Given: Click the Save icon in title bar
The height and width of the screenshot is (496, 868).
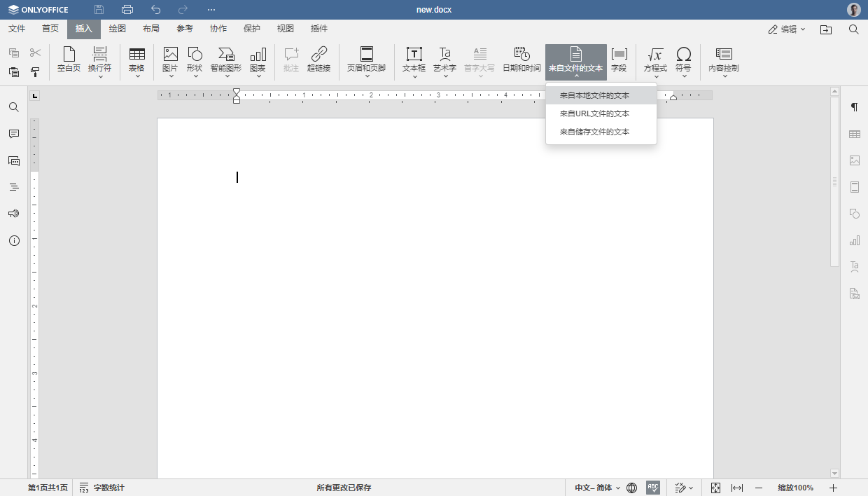Looking at the screenshot, I should click(99, 10).
